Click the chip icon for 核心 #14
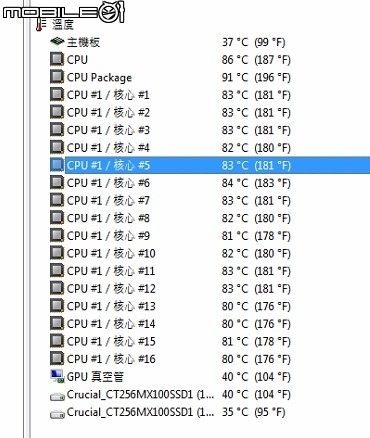The image size is (370, 438). click(x=57, y=324)
